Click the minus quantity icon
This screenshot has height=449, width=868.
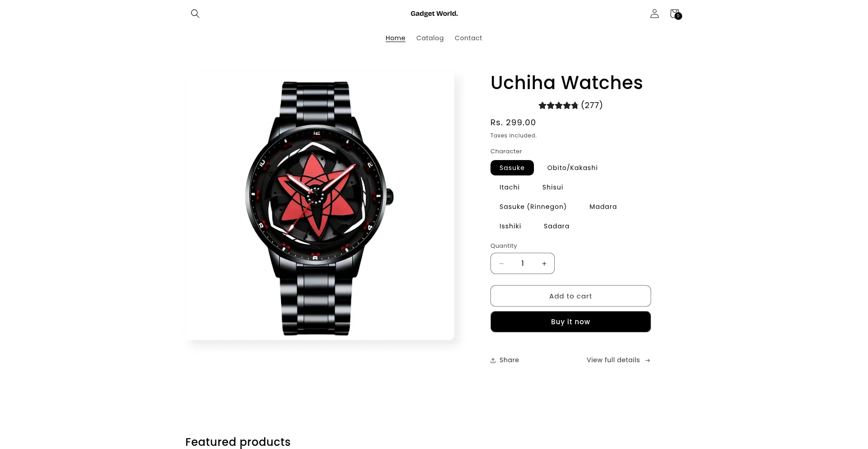coord(501,264)
